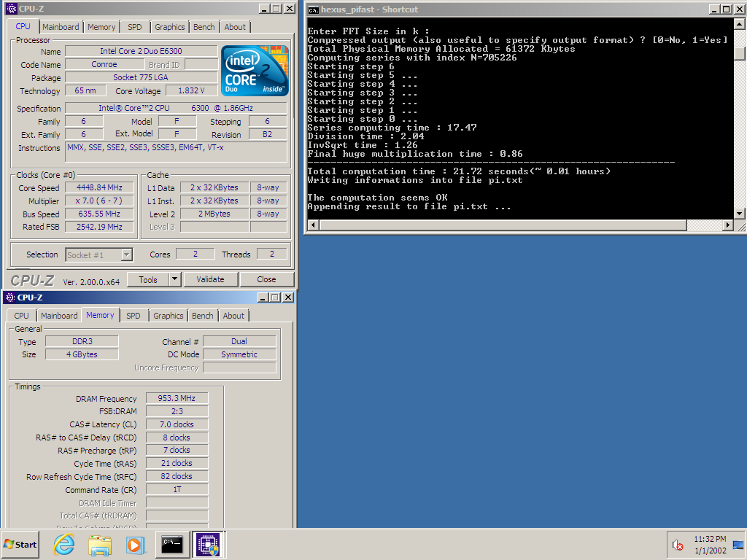Click Rated FSB value 2542.19 MHz
Image resolution: width=747 pixels, height=560 pixels.
(x=99, y=227)
